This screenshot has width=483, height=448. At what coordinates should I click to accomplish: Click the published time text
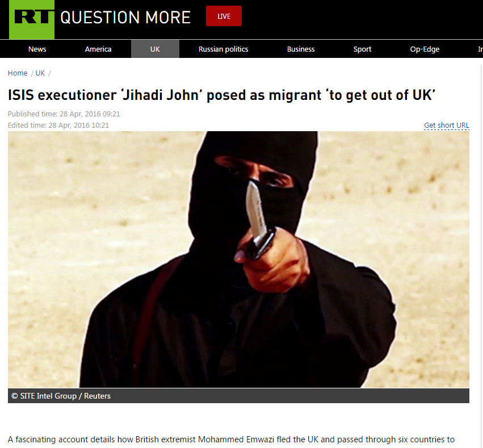[x=64, y=114]
